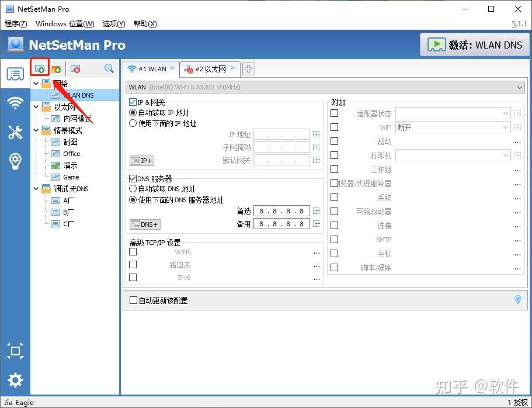The width and height of the screenshot is (532, 408).
Task: Click the delete profile icon
Action: point(74,68)
